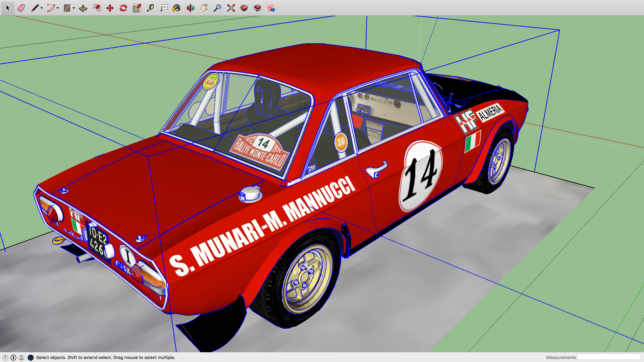644x362 pixels.
Task: Open the 3D Warehouse
Action: pyautogui.click(x=244, y=8)
